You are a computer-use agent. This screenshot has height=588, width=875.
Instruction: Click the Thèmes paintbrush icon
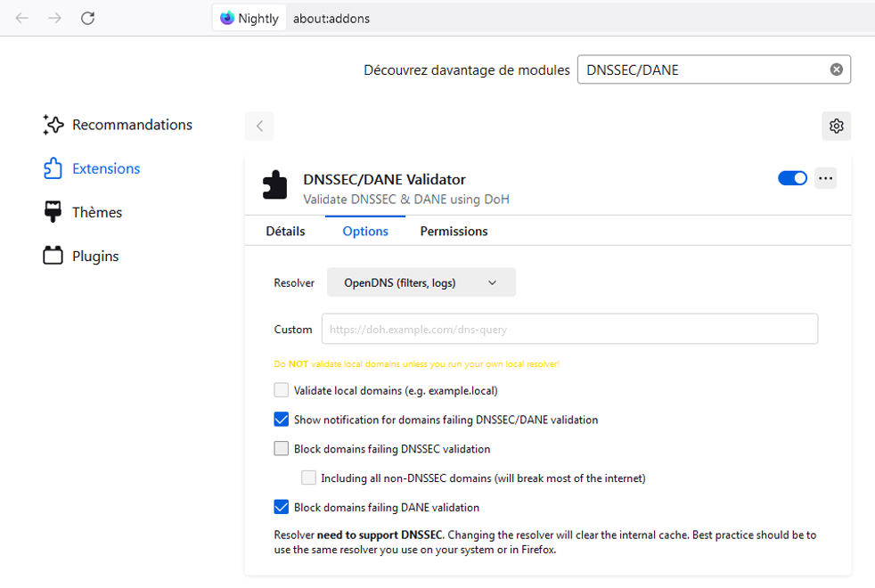(53, 212)
